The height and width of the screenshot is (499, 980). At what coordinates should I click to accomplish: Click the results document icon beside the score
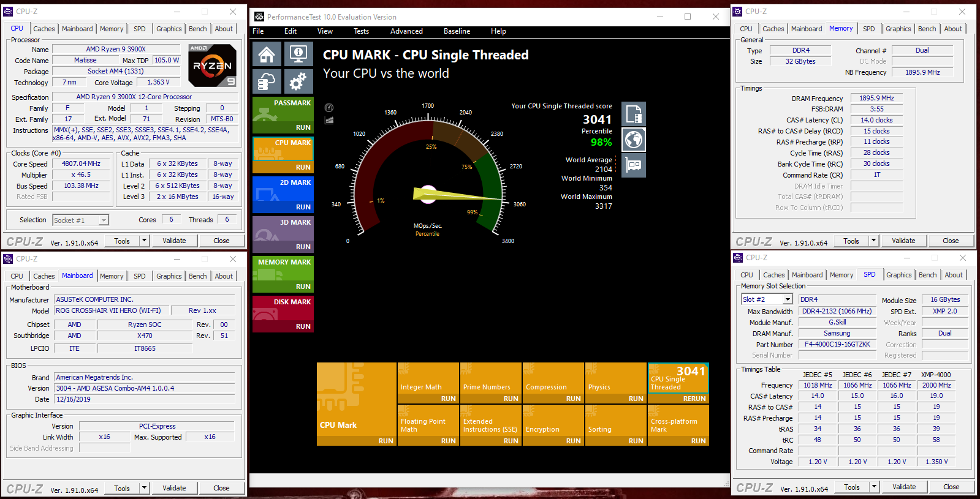click(x=634, y=114)
